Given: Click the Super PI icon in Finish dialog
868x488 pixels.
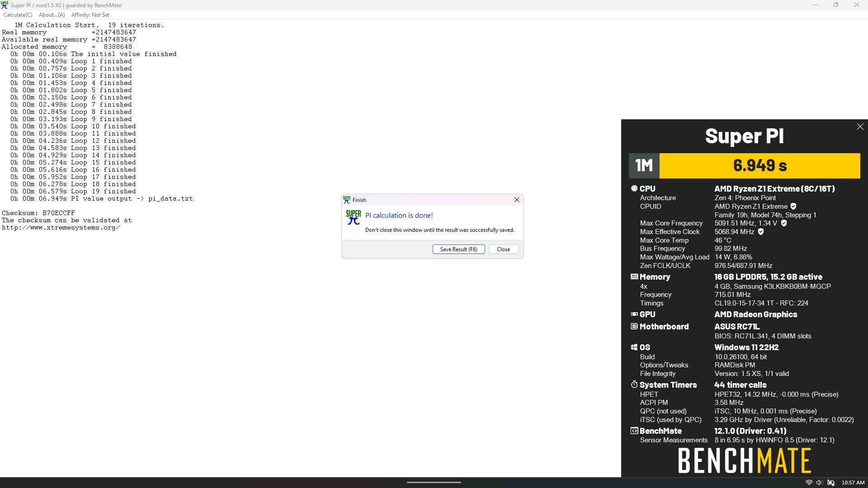Looking at the screenshot, I should click(353, 217).
